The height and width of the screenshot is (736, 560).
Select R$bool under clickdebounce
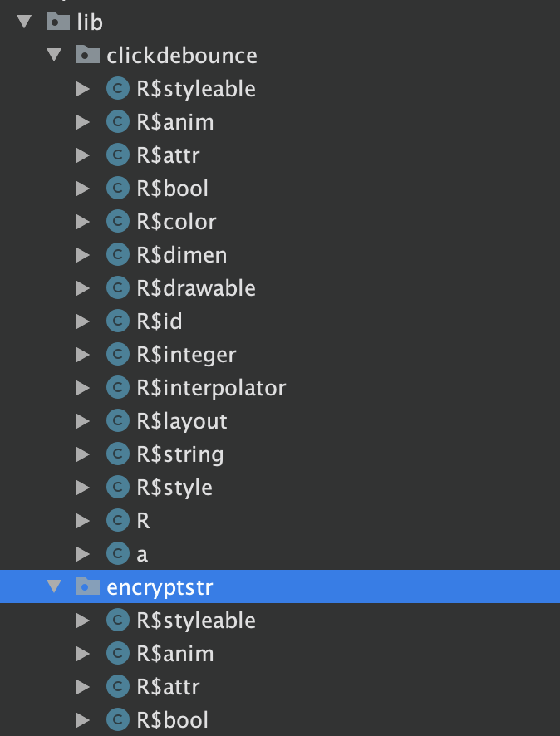pos(172,189)
